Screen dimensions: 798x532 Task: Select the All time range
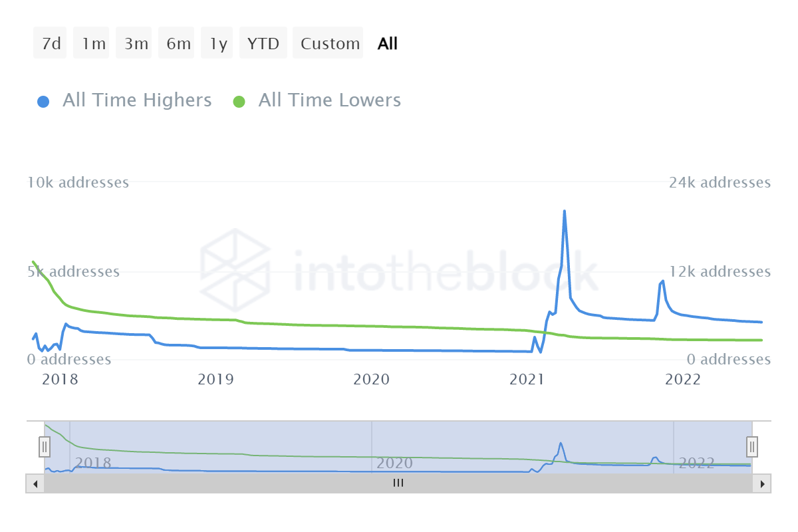387,44
